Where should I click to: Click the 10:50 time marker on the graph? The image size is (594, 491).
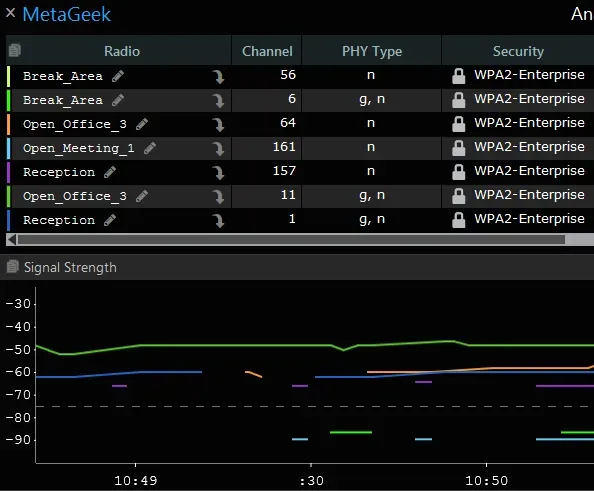click(486, 480)
